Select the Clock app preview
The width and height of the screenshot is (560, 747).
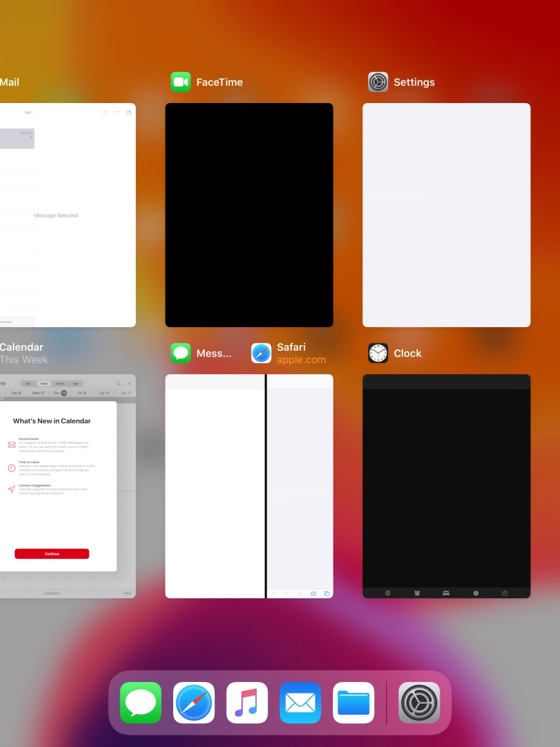pos(446,486)
